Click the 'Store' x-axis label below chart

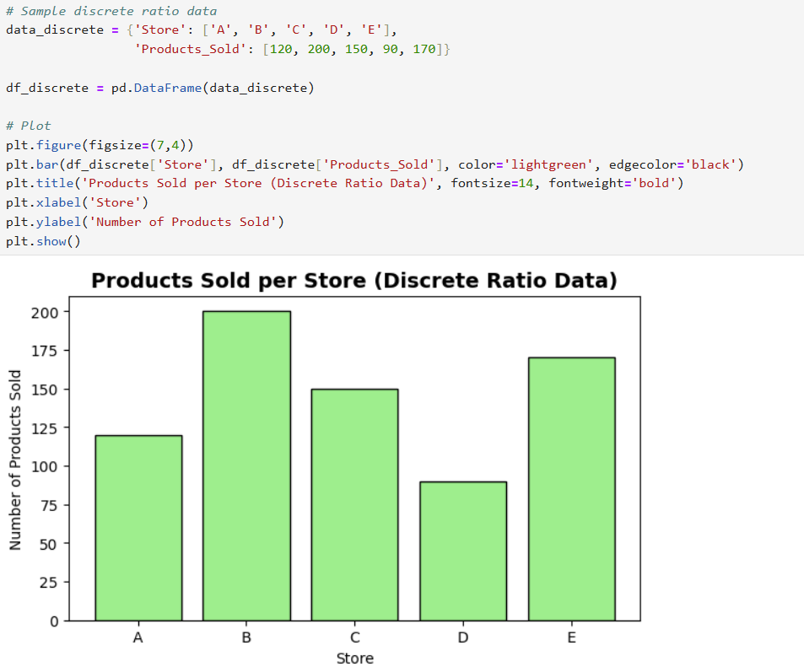tap(354, 658)
